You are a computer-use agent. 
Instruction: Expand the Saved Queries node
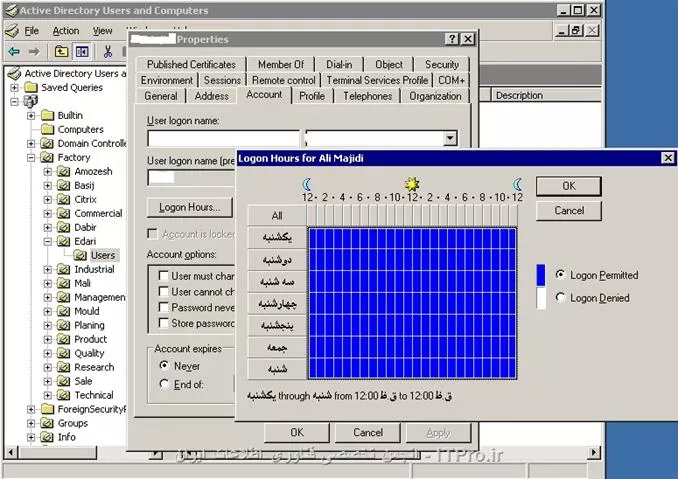14,88
